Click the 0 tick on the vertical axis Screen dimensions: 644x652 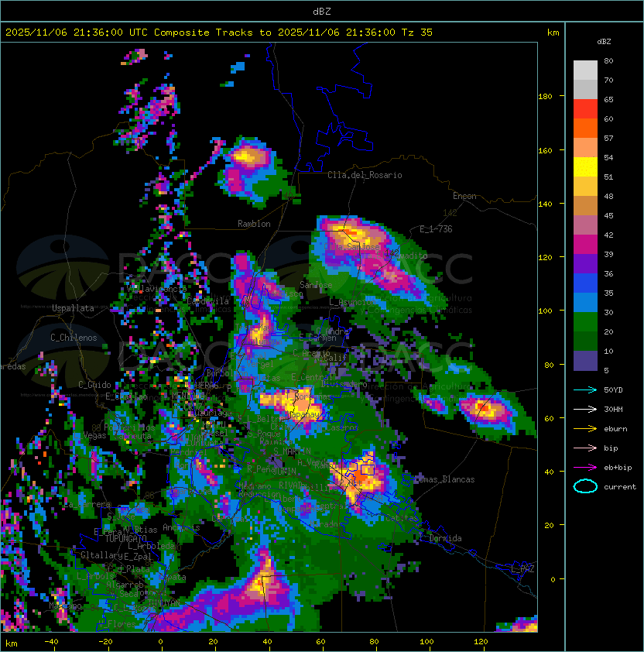pos(553,580)
